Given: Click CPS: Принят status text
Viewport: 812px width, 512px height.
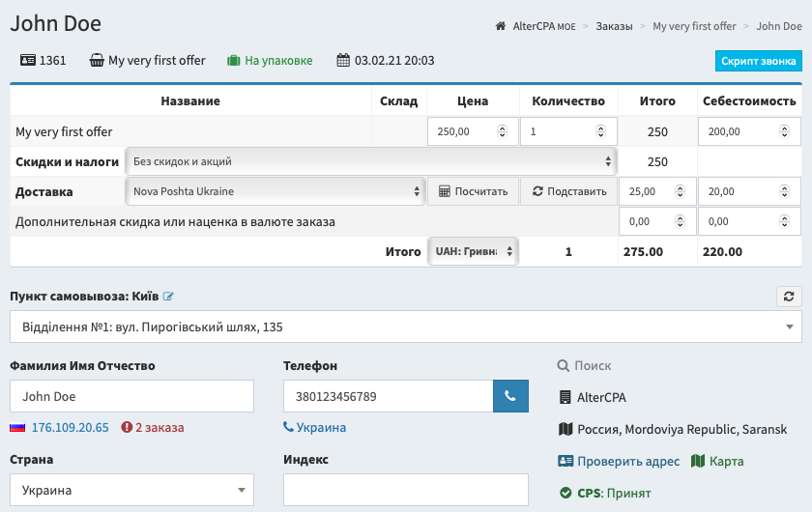Looking at the screenshot, I should click(x=614, y=493).
